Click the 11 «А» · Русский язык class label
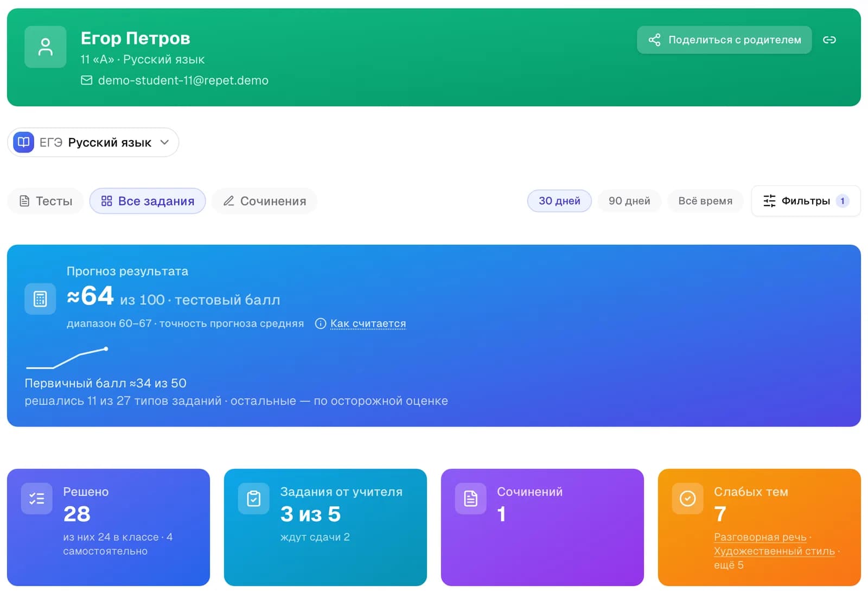Viewport: 868px width, 597px height. click(143, 59)
